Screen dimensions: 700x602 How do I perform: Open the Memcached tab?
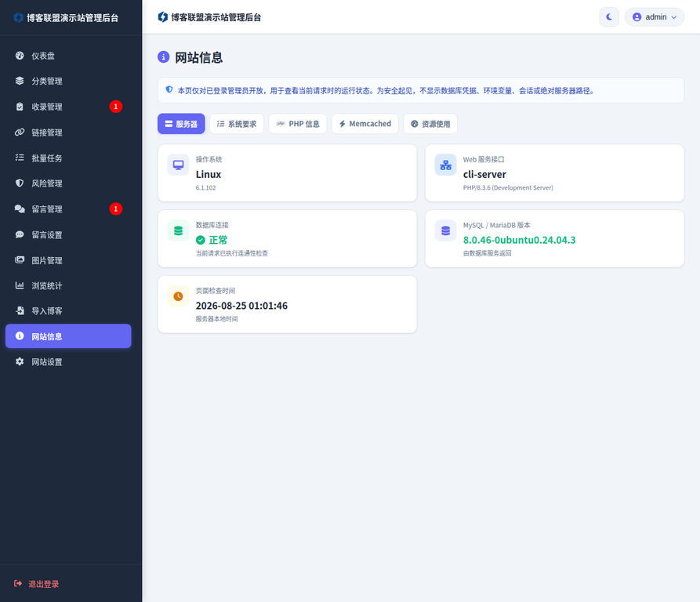[365, 124]
